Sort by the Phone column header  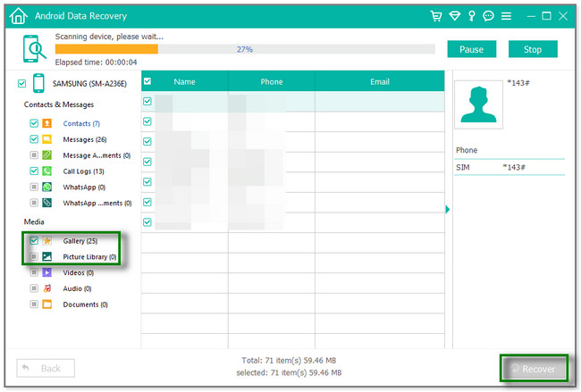(x=272, y=81)
